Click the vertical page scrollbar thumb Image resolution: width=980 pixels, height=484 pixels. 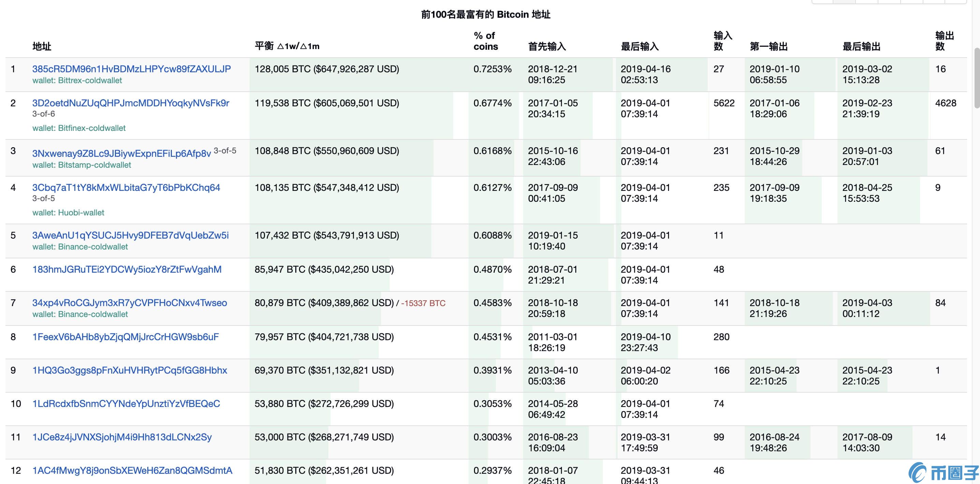(x=977, y=78)
